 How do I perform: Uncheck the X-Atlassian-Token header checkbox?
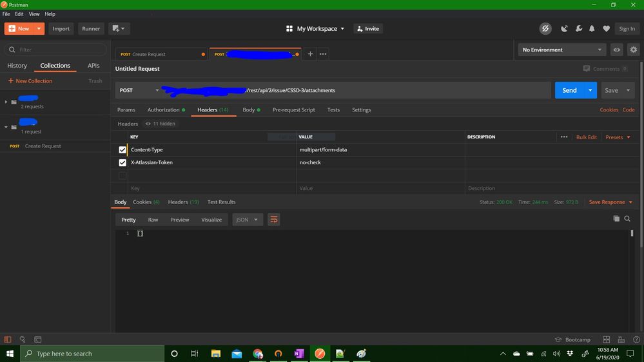pos(122,162)
